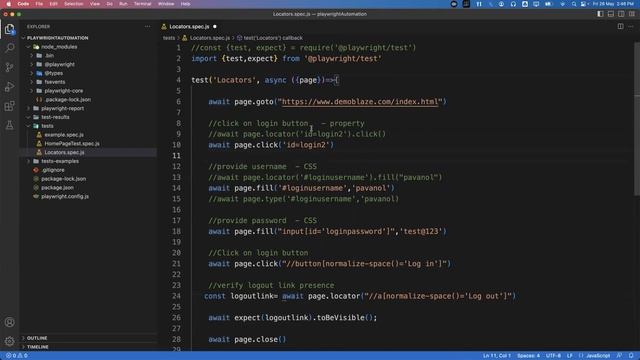Open Customize Layout icon in title bar

pos(632,14)
